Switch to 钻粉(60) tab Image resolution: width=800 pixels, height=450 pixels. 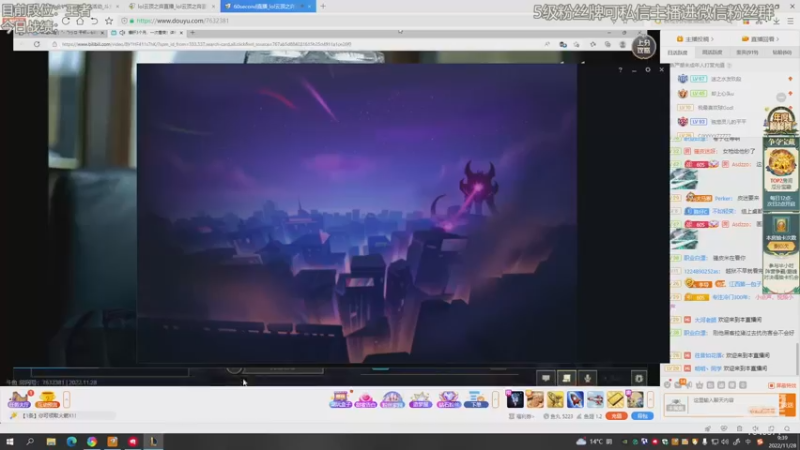pos(782,53)
